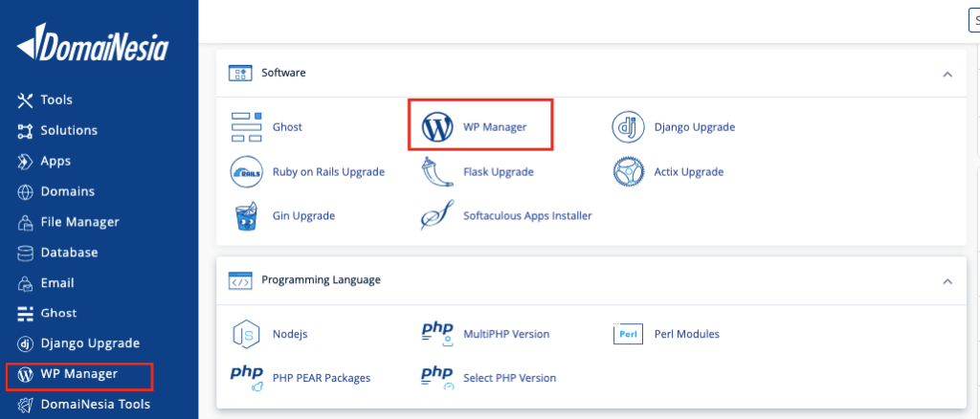980x419 pixels.
Task: Click the Ghost icon in Software panel
Action: click(246, 127)
